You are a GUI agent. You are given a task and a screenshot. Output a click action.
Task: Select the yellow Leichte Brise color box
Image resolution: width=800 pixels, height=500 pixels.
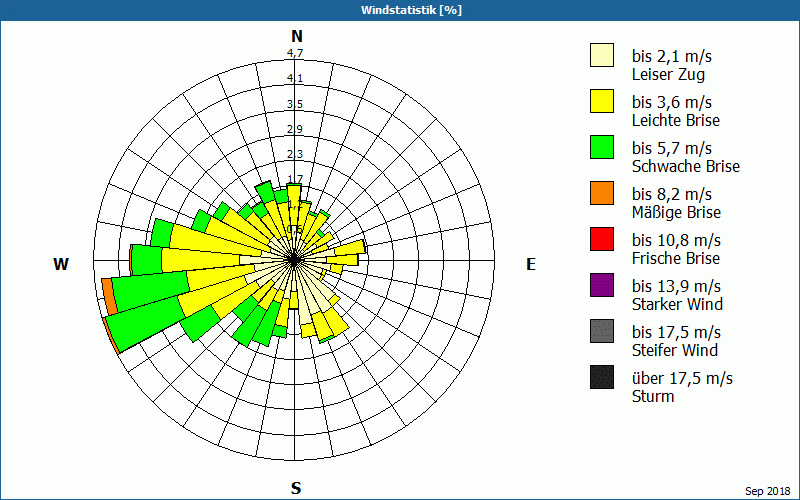pos(602,102)
